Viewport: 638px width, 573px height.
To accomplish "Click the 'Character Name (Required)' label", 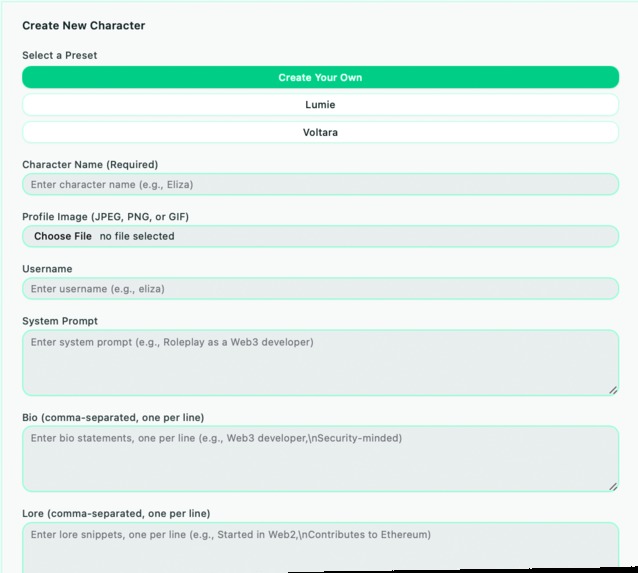I will [x=90, y=164].
